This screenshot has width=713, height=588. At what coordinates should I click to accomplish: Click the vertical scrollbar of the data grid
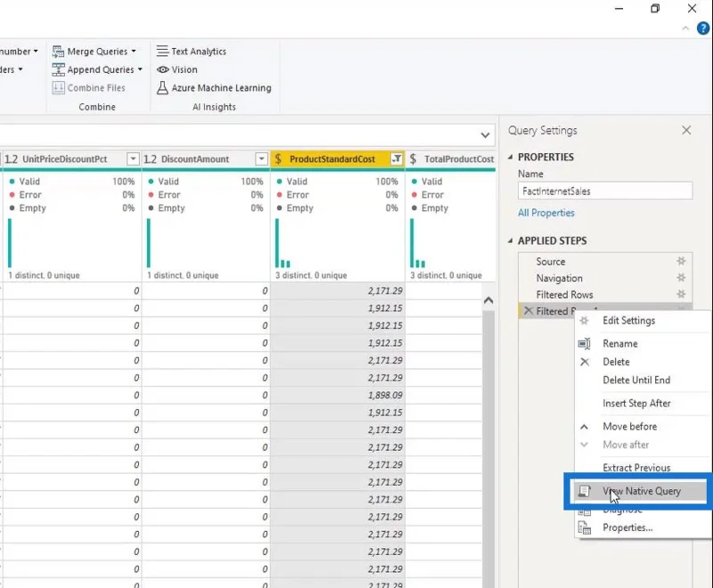pos(488,447)
